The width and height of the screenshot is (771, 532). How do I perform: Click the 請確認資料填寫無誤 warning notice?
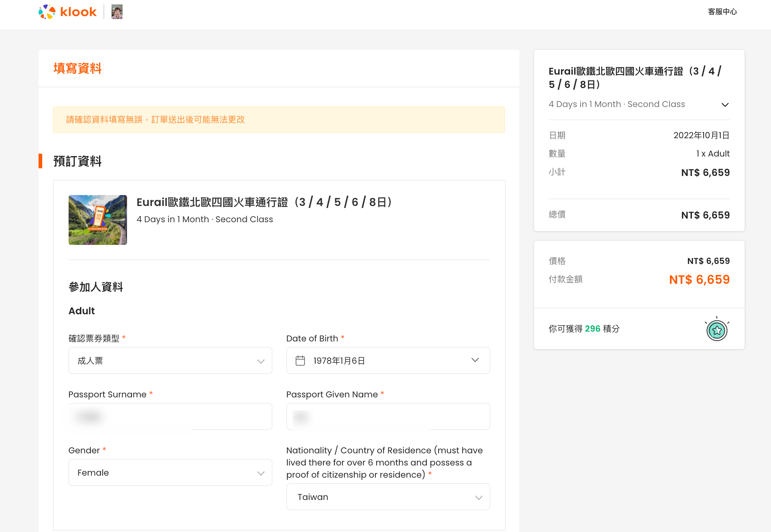(279, 120)
